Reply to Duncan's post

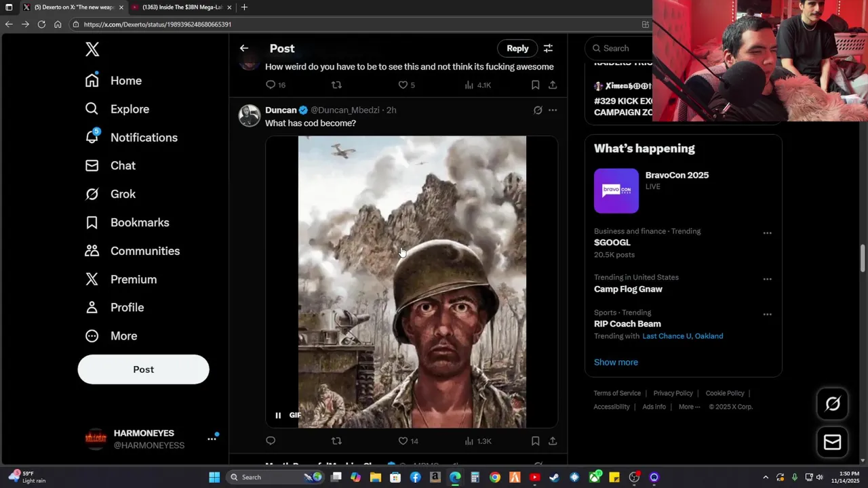coord(271,441)
